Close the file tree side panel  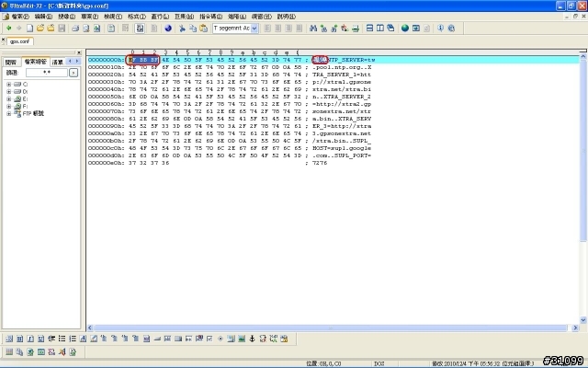pos(79,52)
